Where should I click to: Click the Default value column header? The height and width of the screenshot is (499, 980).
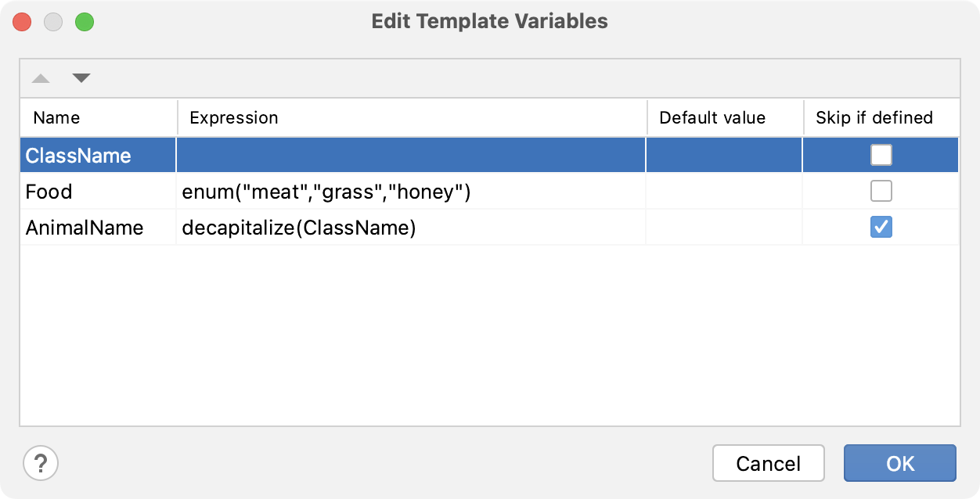tap(713, 117)
